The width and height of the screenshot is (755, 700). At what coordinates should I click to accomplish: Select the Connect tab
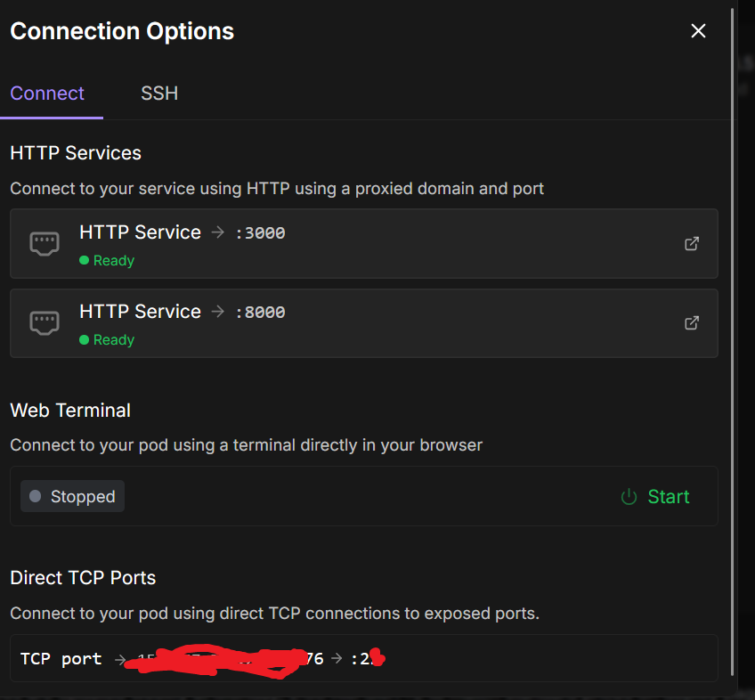point(47,94)
